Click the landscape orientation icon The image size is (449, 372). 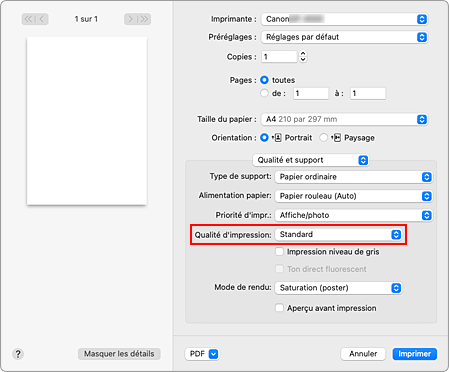[x=337, y=138]
